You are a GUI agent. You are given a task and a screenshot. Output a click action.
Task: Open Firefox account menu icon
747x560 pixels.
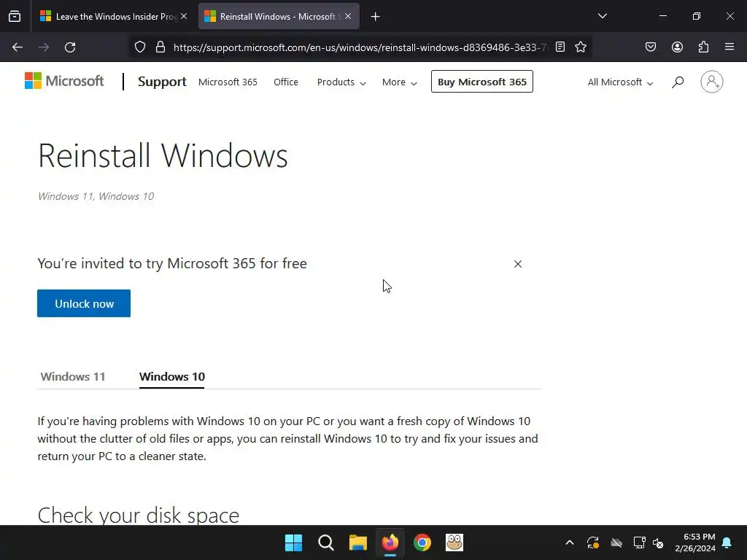tap(677, 47)
